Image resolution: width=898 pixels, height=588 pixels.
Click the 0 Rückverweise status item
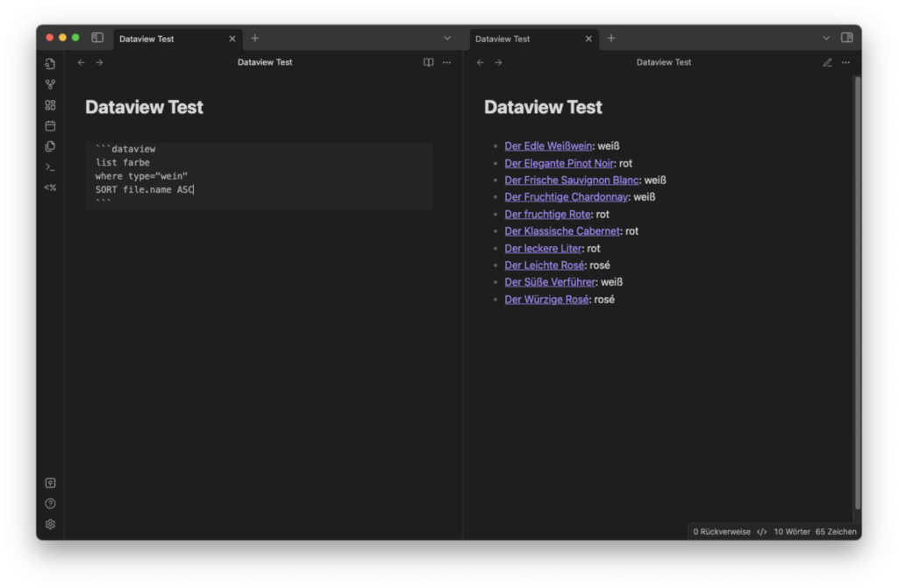[x=722, y=532]
